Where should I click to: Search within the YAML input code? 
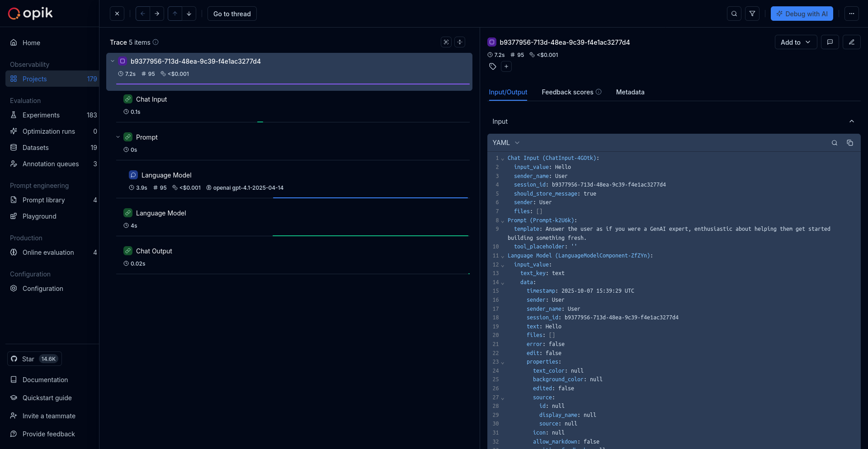[835, 143]
